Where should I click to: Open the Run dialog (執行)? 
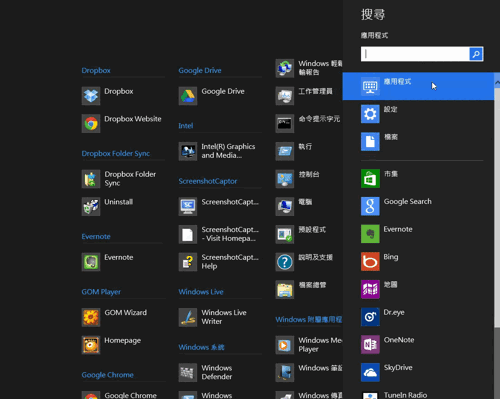click(x=294, y=151)
